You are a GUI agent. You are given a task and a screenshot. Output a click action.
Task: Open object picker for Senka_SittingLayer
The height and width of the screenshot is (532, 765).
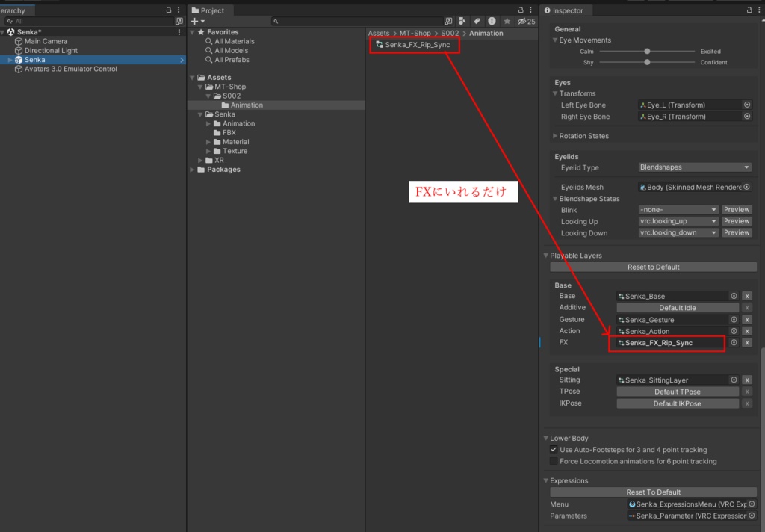click(734, 380)
